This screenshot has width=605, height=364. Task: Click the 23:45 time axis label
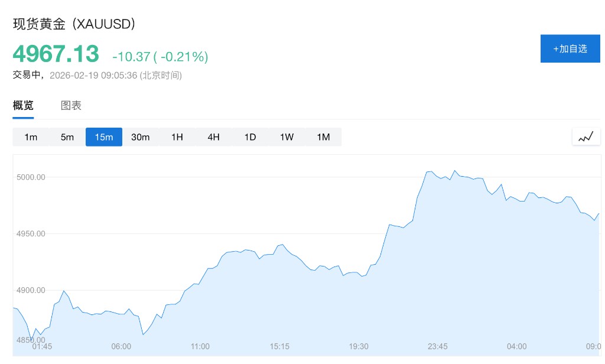pyautogui.click(x=438, y=346)
